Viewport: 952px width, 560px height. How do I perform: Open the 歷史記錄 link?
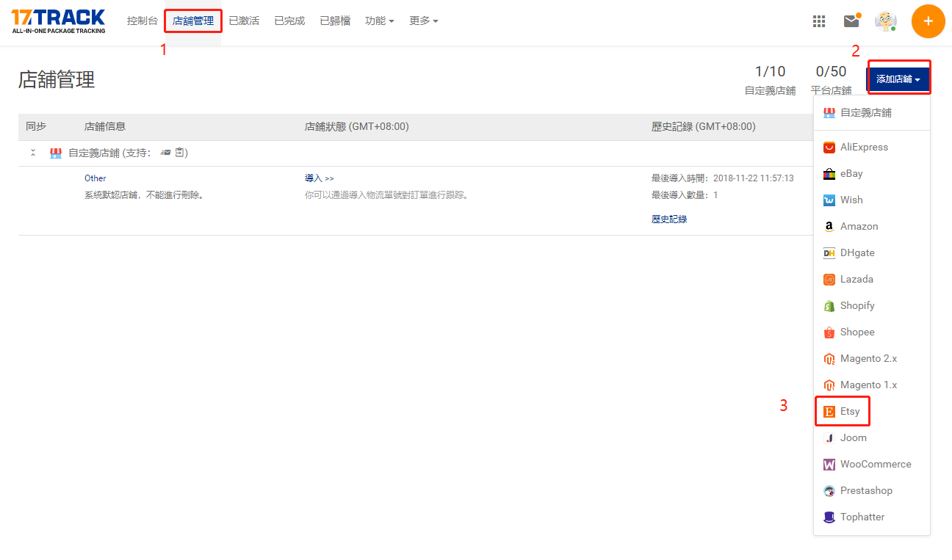(669, 219)
